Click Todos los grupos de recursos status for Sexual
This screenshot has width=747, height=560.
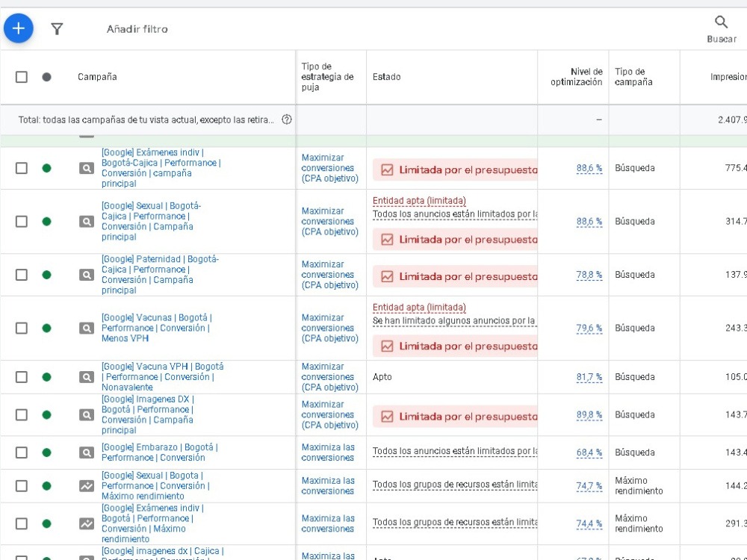click(x=455, y=485)
